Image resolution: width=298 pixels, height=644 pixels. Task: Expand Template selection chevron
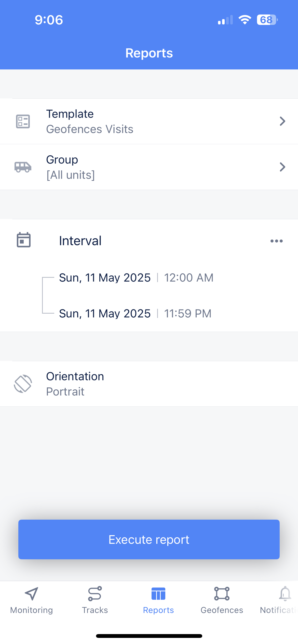point(282,121)
